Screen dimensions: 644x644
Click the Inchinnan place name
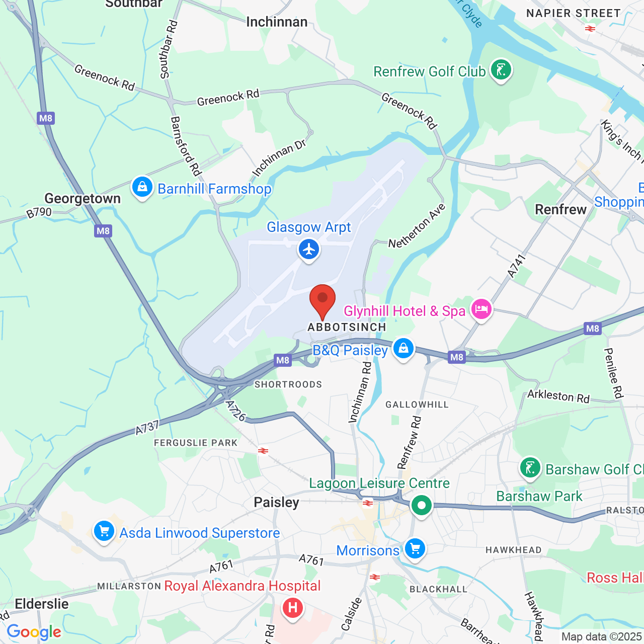point(277,22)
